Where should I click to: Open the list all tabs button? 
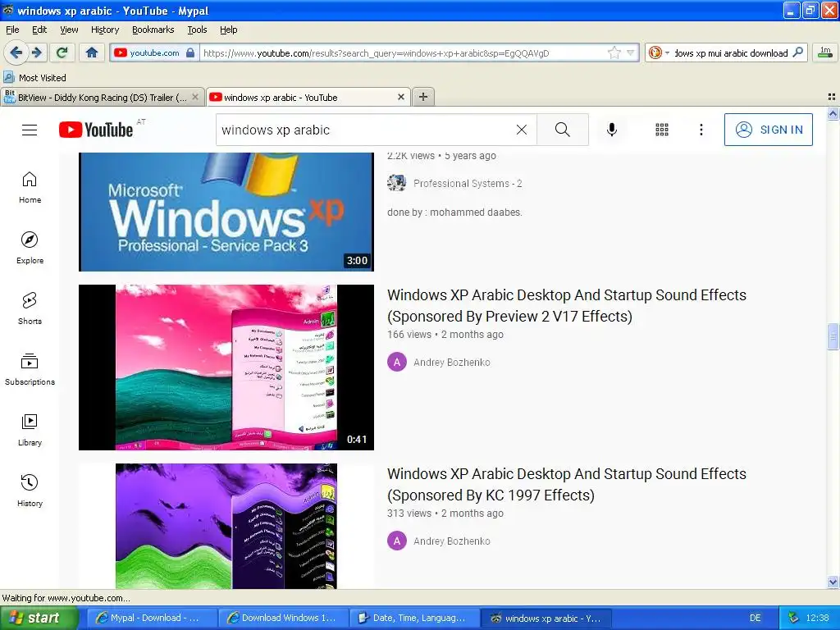coord(832,97)
